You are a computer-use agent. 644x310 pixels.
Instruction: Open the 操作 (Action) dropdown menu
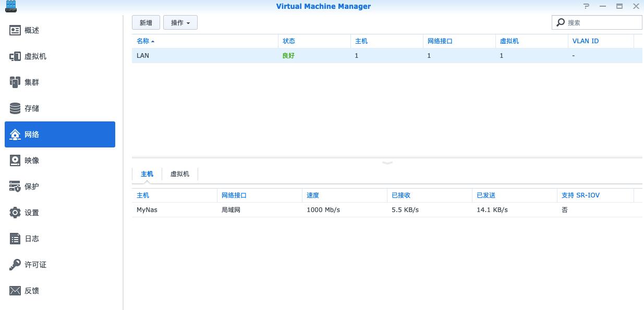pyautogui.click(x=180, y=22)
